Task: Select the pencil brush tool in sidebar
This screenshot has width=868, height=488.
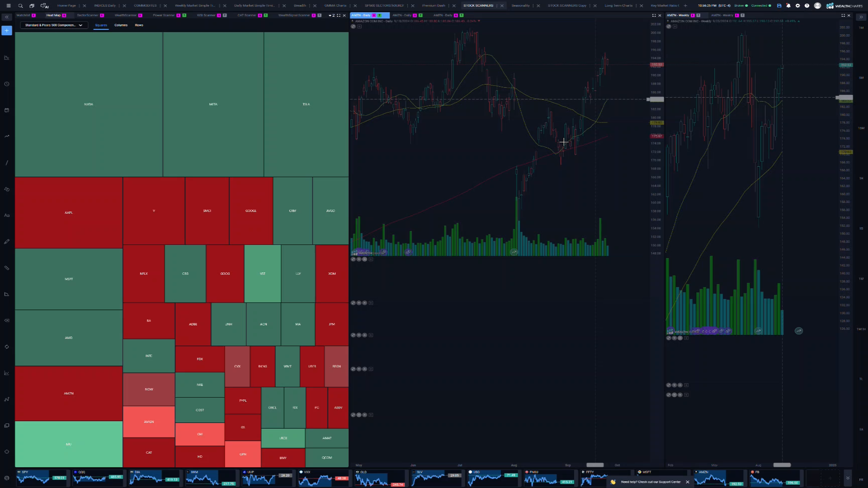Action: tap(7, 242)
